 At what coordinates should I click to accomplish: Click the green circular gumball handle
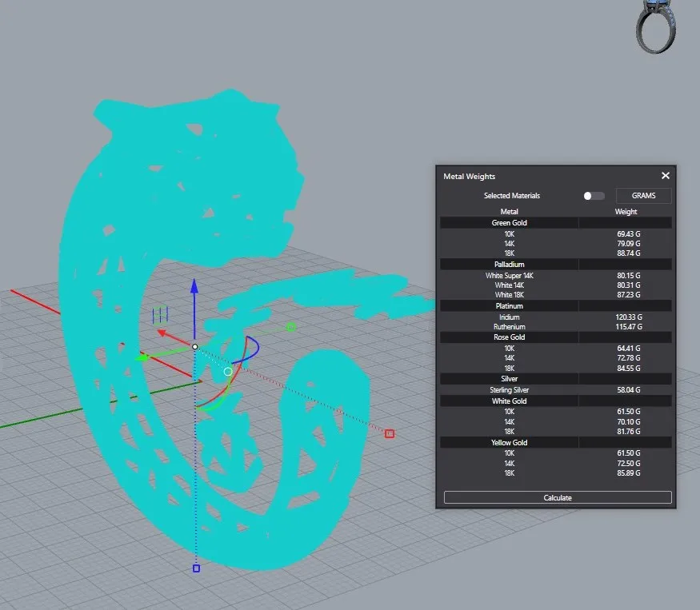[x=291, y=327]
